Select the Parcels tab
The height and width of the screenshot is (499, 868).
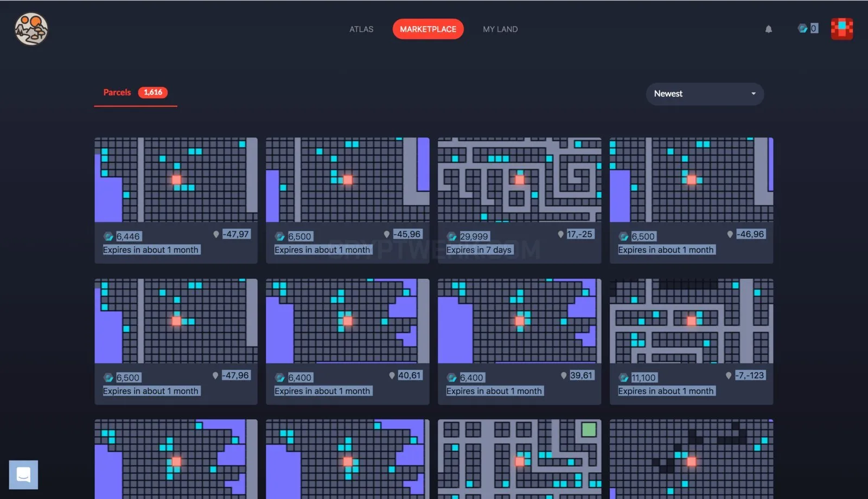136,93
